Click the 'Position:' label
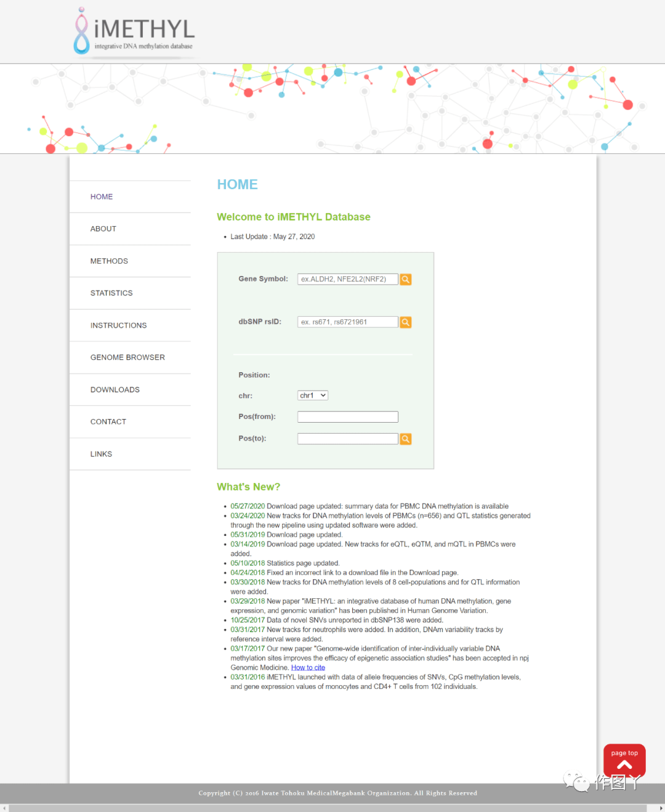This screenshot has height=812, width=665. tap(254, 375)
